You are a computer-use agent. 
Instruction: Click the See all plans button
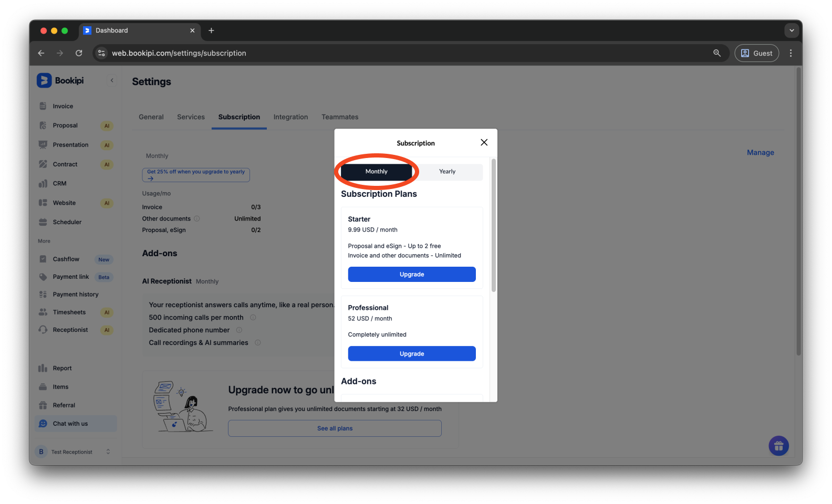click(x=335, y=428)
